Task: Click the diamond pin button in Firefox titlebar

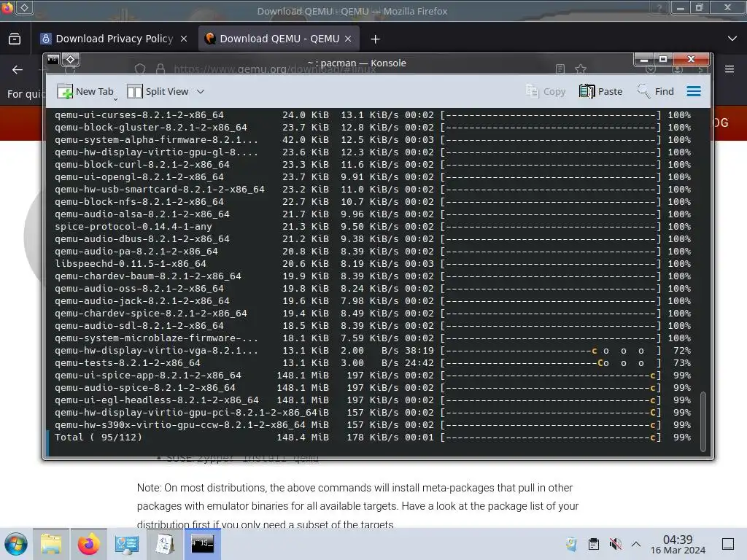Action: click(25, 7)
